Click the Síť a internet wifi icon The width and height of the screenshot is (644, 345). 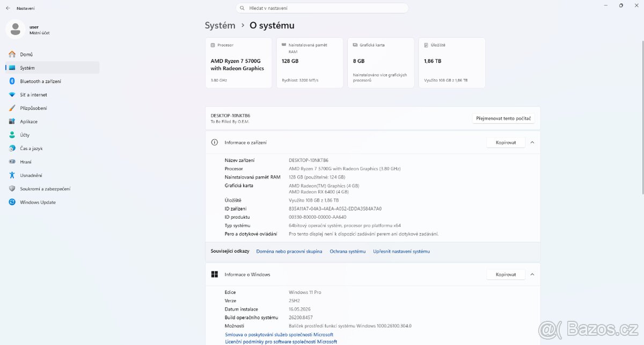coord(12,95)
